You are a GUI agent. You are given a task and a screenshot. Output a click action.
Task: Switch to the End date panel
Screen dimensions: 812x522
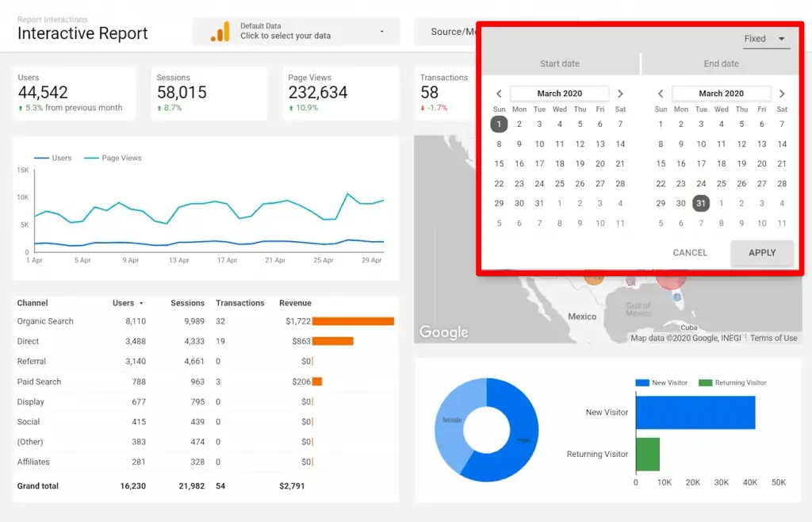tap(722, 63)
